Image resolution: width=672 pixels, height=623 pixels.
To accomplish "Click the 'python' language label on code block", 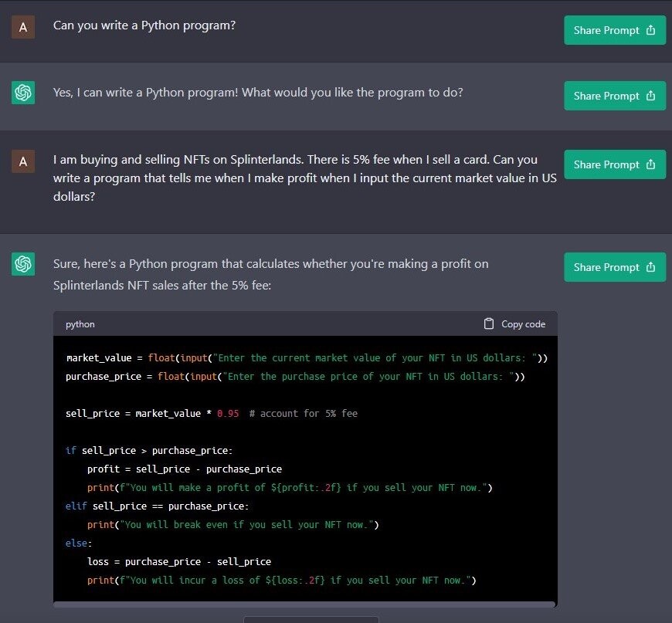I will click(x=80, y=324).
